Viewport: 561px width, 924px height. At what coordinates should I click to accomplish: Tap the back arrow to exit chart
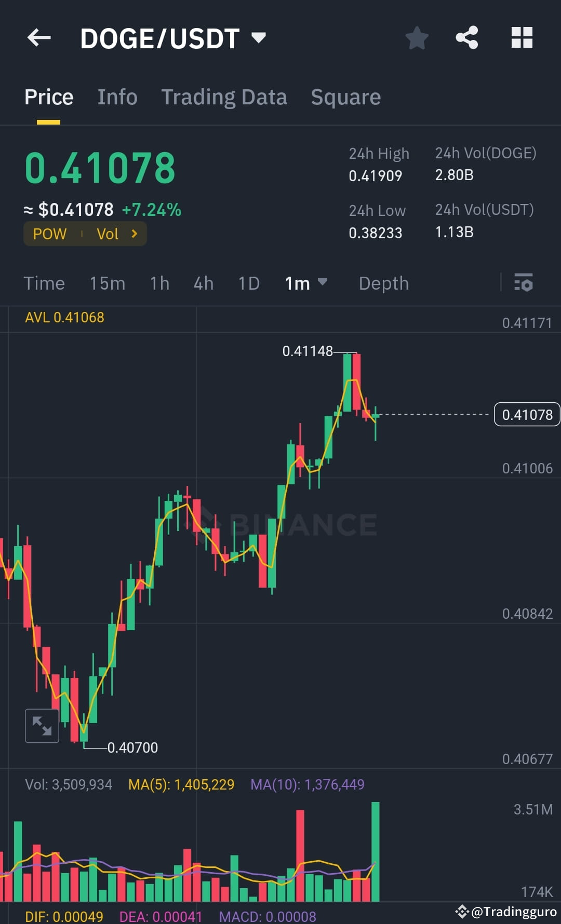pos(39,37)
